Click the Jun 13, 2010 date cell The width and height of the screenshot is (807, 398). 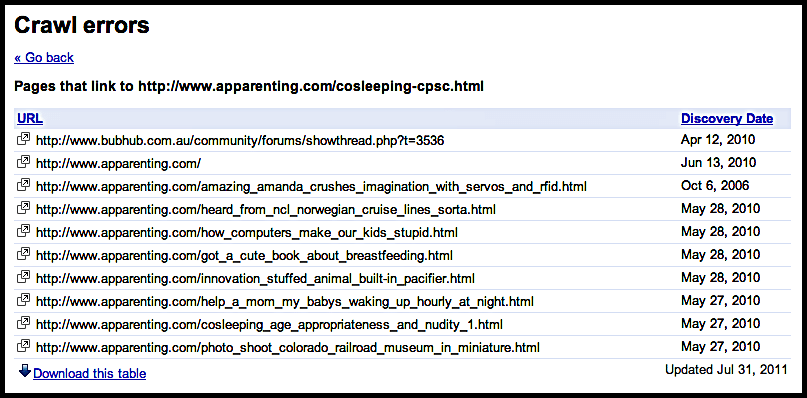718,163
